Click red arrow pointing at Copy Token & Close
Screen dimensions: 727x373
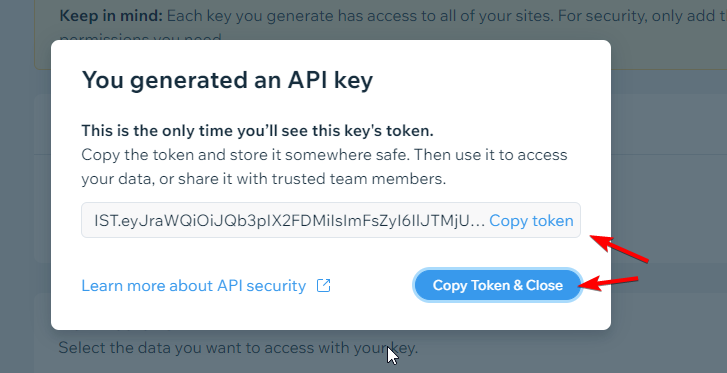click(x=608, y=283)
